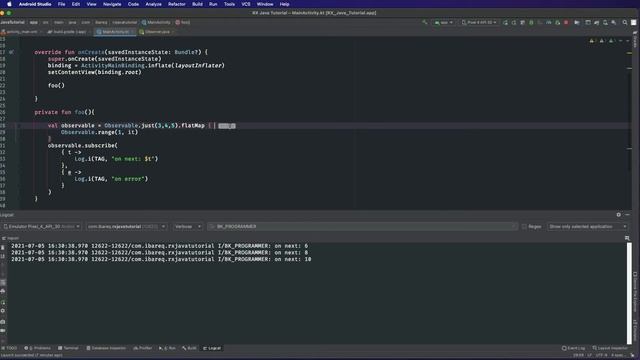Click the Logcat screen capture camera icon
The height and width of the screenshot is (360, 640).
coord(3,322)
